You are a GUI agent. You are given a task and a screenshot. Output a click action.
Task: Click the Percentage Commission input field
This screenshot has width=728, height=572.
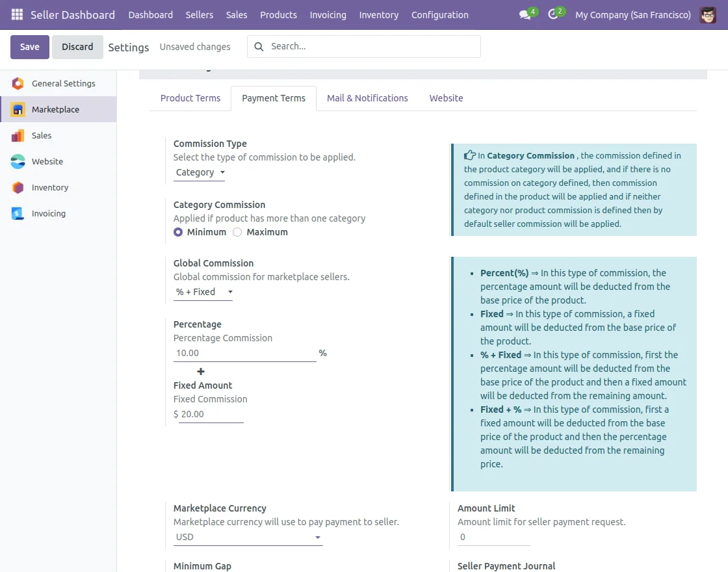pyautogui.click(x=244, y=354)
